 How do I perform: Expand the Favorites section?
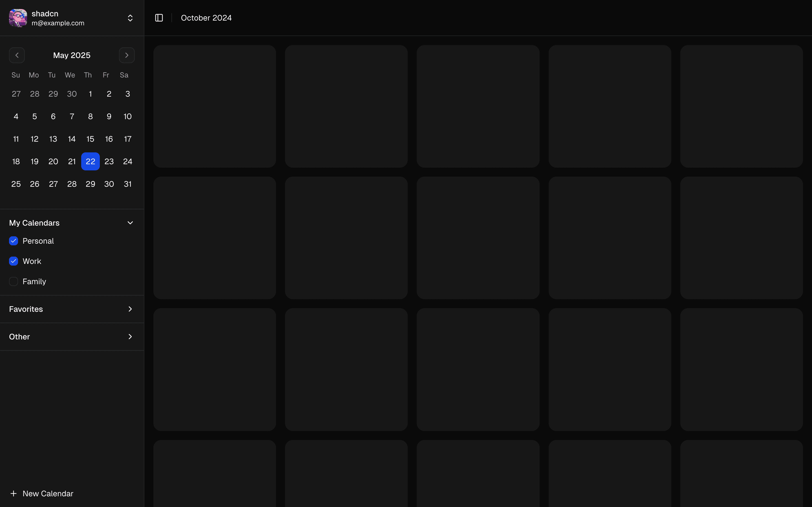[130, 309]
